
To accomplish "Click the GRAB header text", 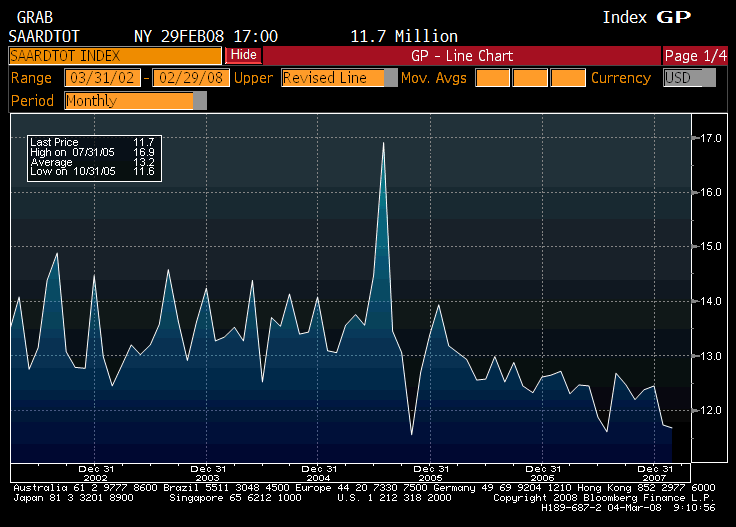I will tap(35, 17).
